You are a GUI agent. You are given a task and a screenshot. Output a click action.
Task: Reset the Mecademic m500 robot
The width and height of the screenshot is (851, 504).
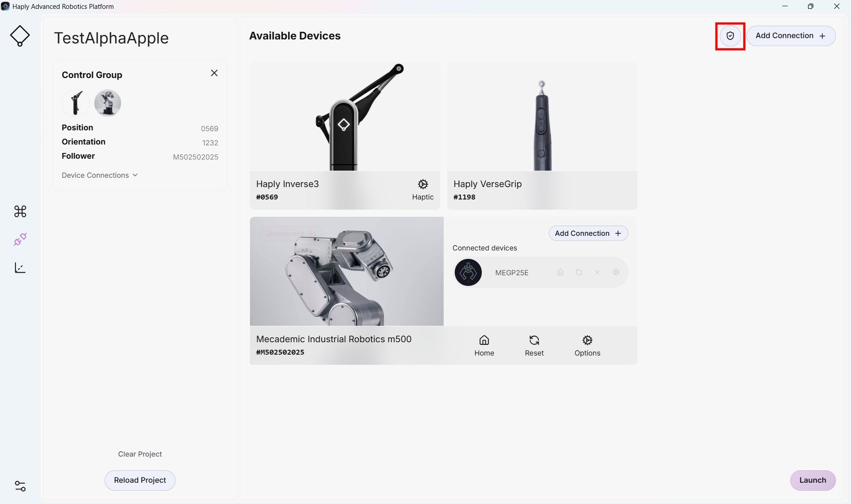(x=534, y=346)
